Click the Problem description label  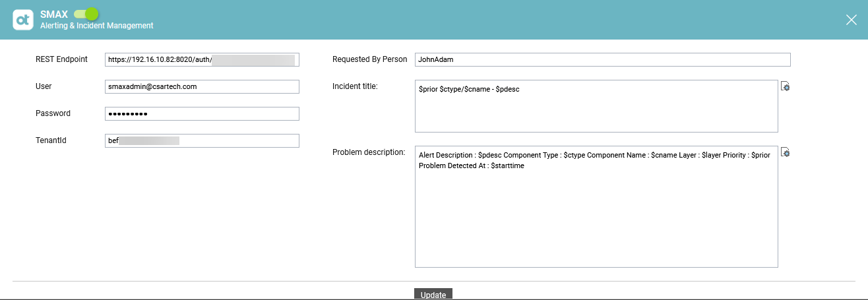pyautogui.click(x=368, y=152)
